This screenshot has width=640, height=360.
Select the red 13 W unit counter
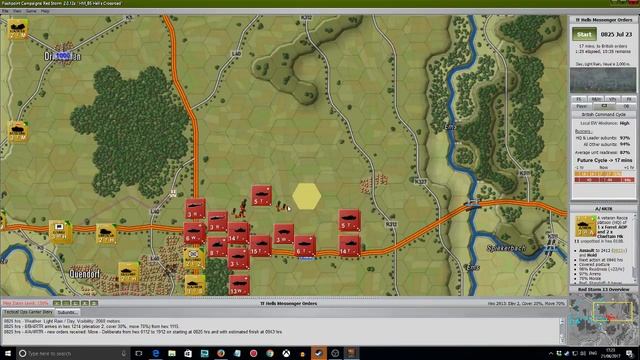[239, 285]
